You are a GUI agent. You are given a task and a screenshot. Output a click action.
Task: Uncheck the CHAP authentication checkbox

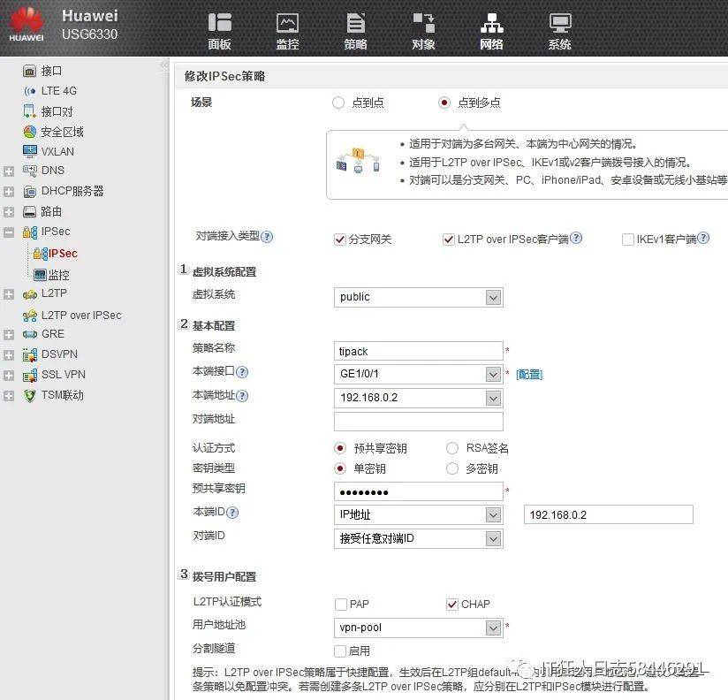[452, 605]
